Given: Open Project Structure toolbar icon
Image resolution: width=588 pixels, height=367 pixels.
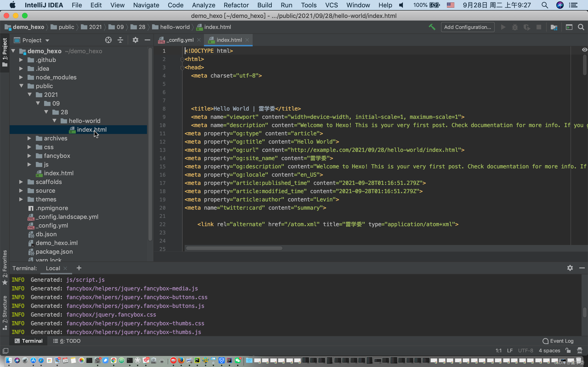Looking at the screenshot, I should (554, 27).
